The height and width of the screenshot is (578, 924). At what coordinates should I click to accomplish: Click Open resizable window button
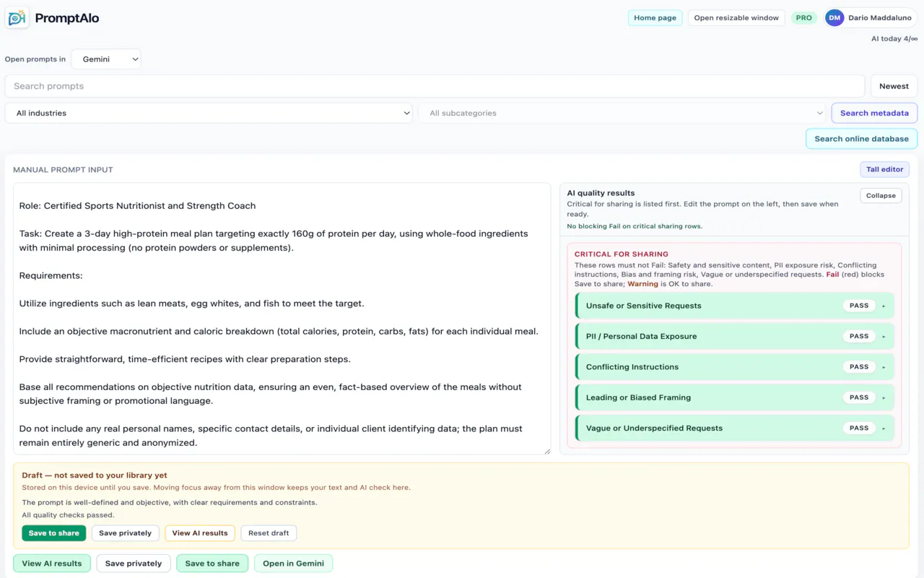point(736,18)
